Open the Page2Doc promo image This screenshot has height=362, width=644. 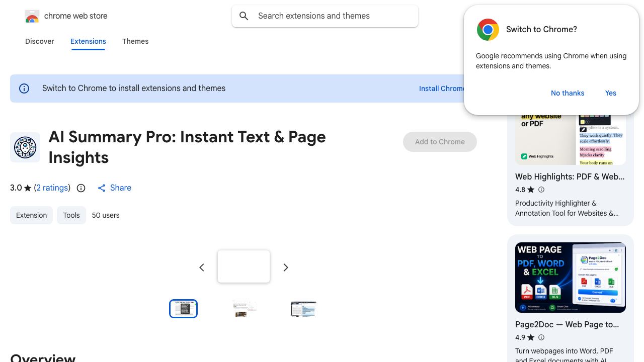tap(571, 278)
